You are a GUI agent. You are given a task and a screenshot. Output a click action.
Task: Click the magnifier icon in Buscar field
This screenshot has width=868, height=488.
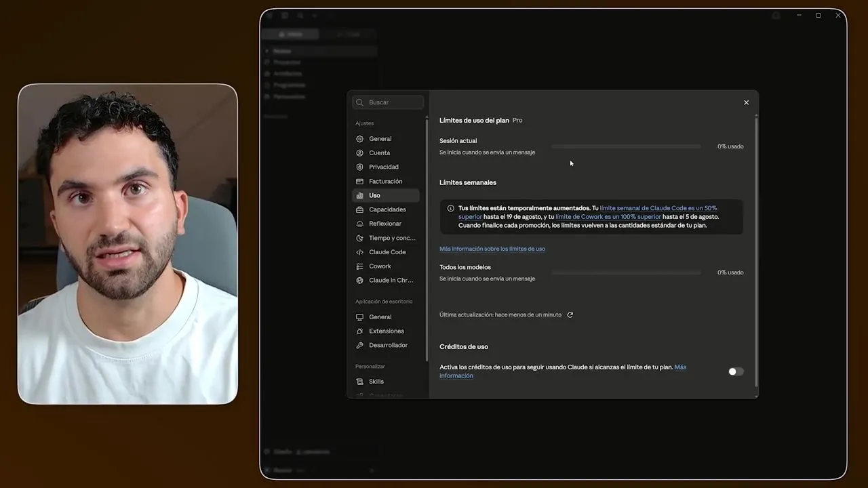360,102
